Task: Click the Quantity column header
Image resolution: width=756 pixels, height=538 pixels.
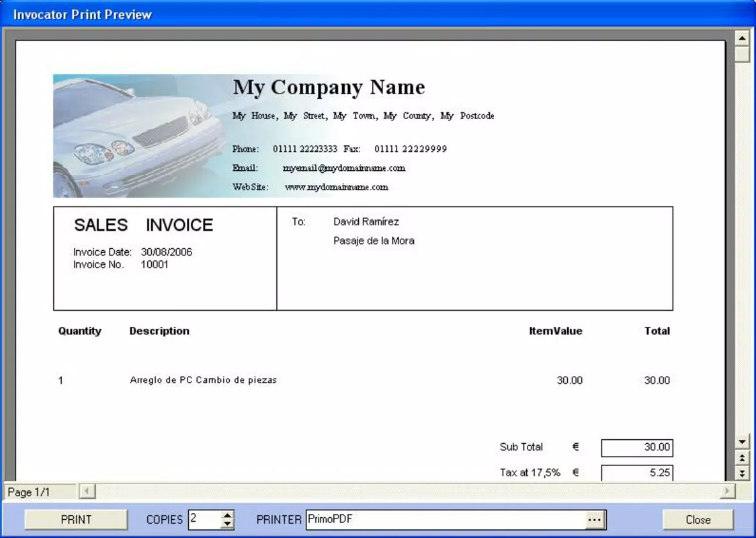Action: 79,331
